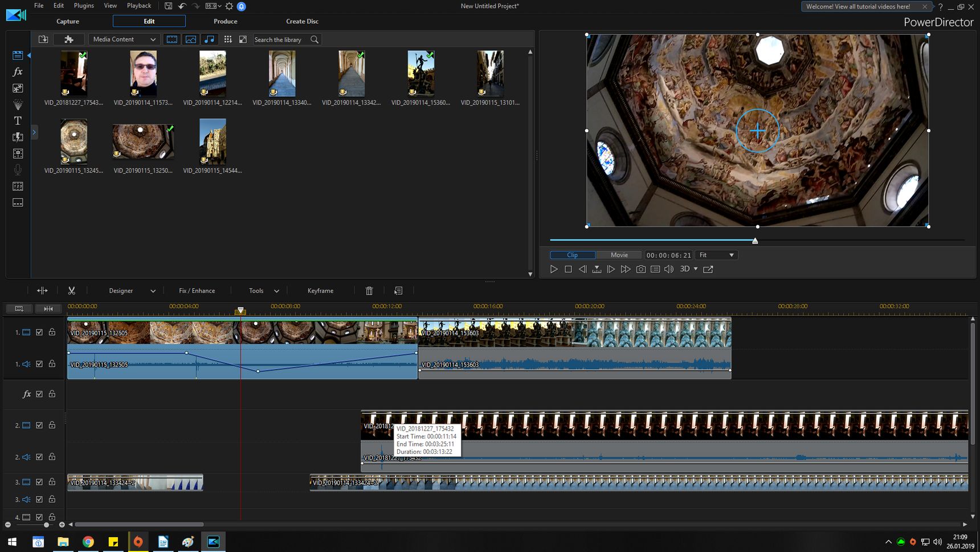Stop the preview playback
The image size is (980, 552).
pos(568,269)
